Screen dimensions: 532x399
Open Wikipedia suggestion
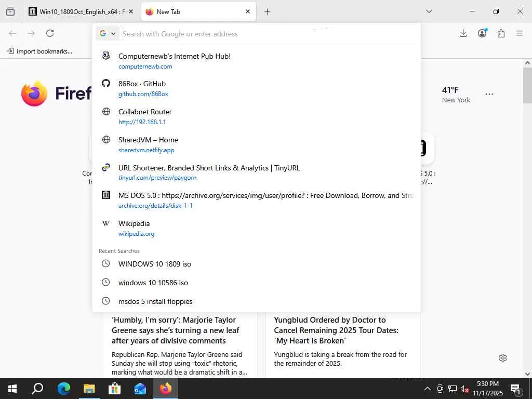[x=257, y=229]
